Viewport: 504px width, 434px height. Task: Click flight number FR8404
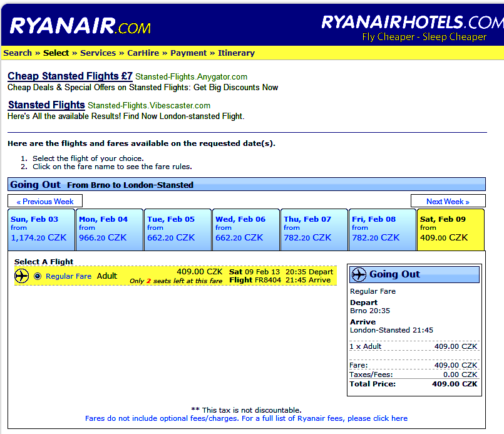point(268,280)
